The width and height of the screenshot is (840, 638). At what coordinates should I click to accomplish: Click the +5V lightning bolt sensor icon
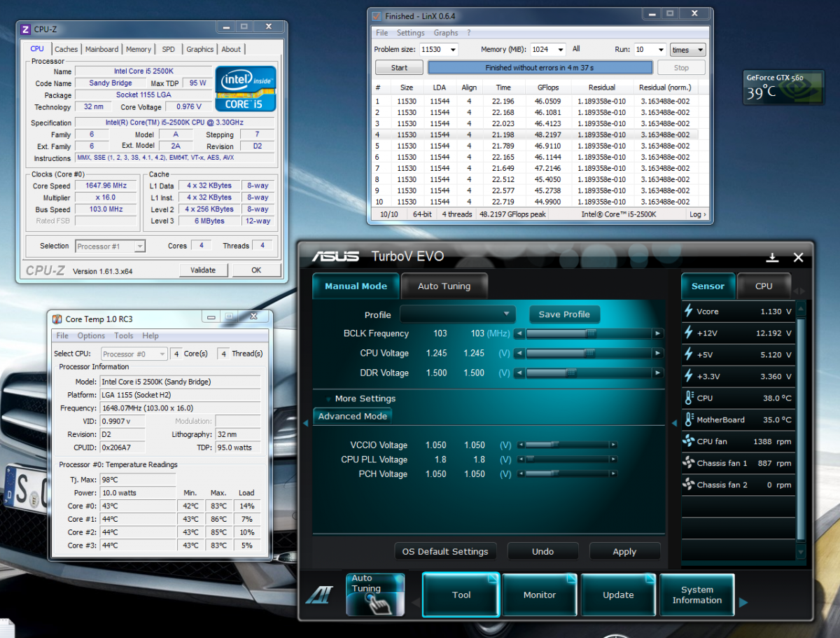point(689,355)
